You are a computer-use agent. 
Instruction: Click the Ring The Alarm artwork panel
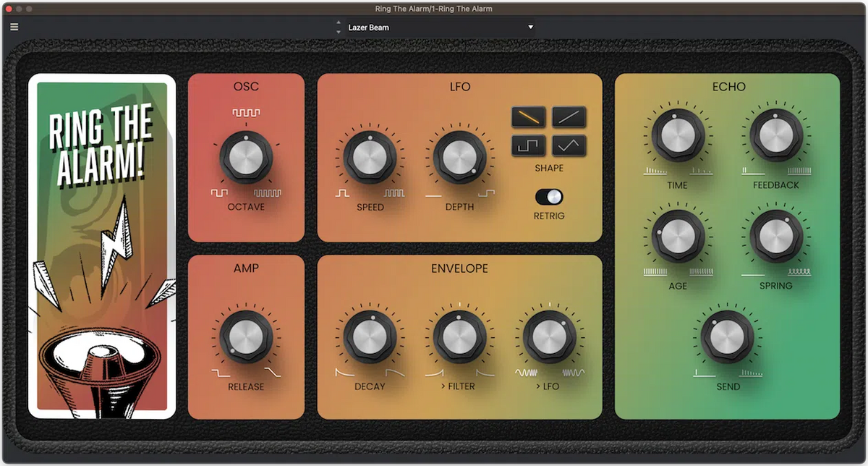[x=102, y=246]
